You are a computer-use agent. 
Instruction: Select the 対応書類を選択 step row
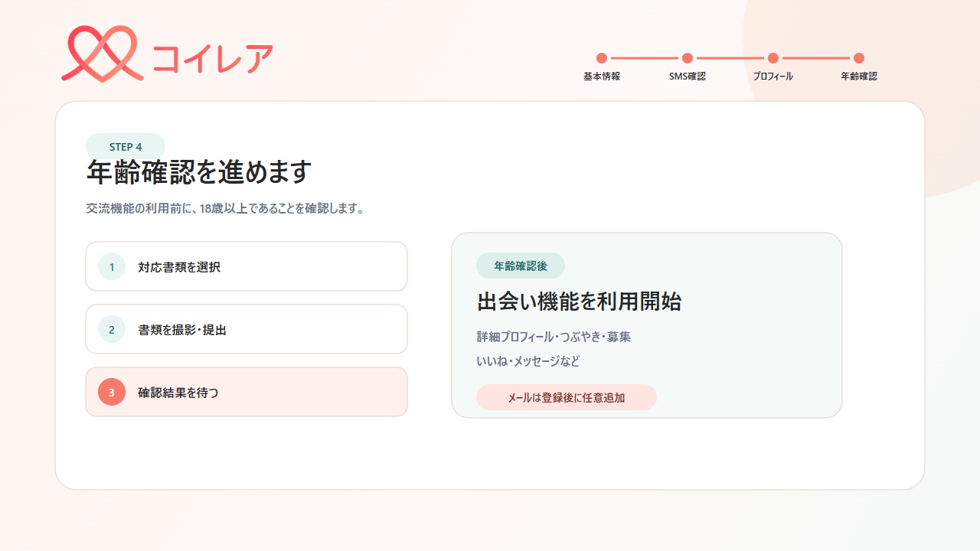click(x=247, y=266)
